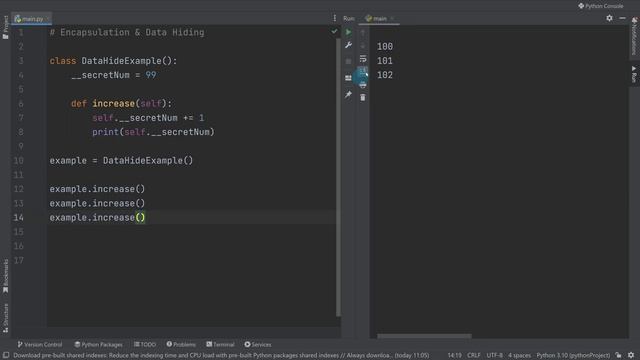Image resolution: width=640 pixels, height=360 pixels.
Task: Click the Restore Layout icon in Run panel
Action: tap(348, 78)
